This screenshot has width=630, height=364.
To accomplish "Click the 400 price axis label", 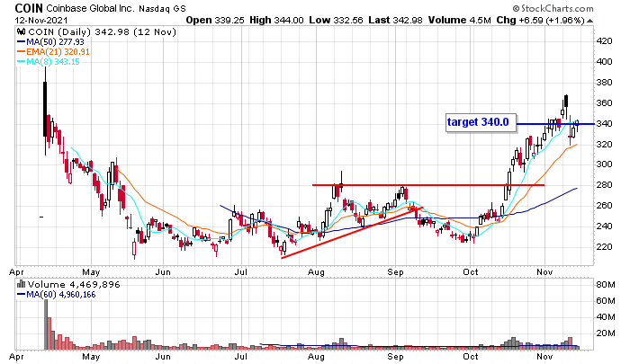I will point(605,62).
